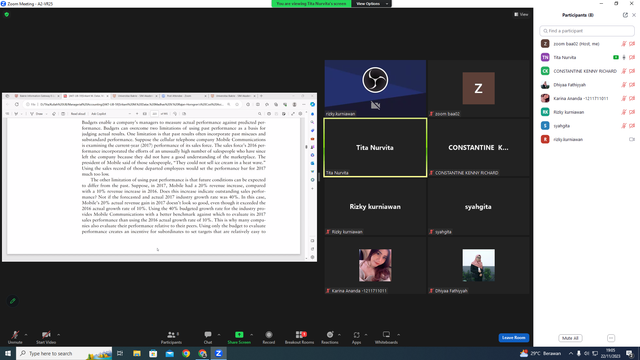Screen dimensions: 640x360
Task: Click the CONSTANTINE K... video tile
Action: point(478,147)
